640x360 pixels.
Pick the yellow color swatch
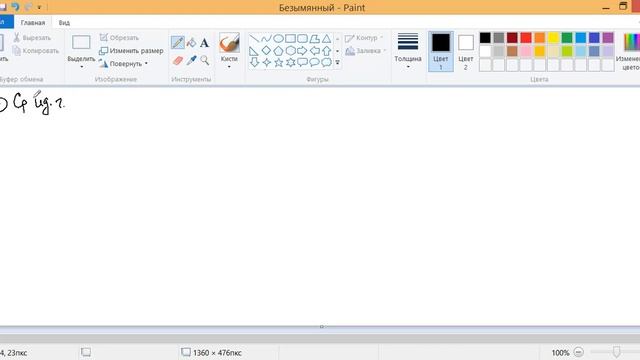pyautogui.click(x=553, y=38)
